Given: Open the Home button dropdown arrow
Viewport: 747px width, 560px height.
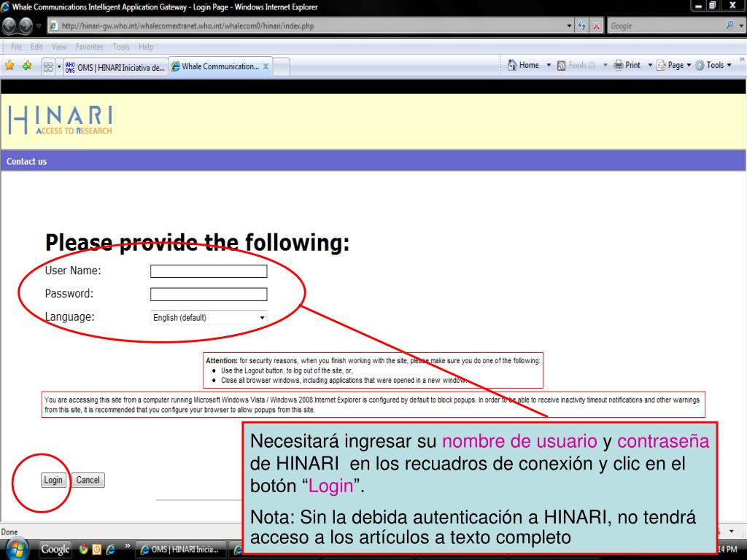Looking at the screenshot, I should pos(549,65).
